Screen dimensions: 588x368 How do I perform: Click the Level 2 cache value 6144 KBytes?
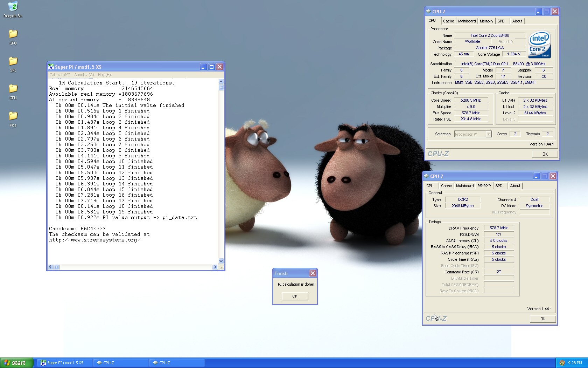click(535, 113)
